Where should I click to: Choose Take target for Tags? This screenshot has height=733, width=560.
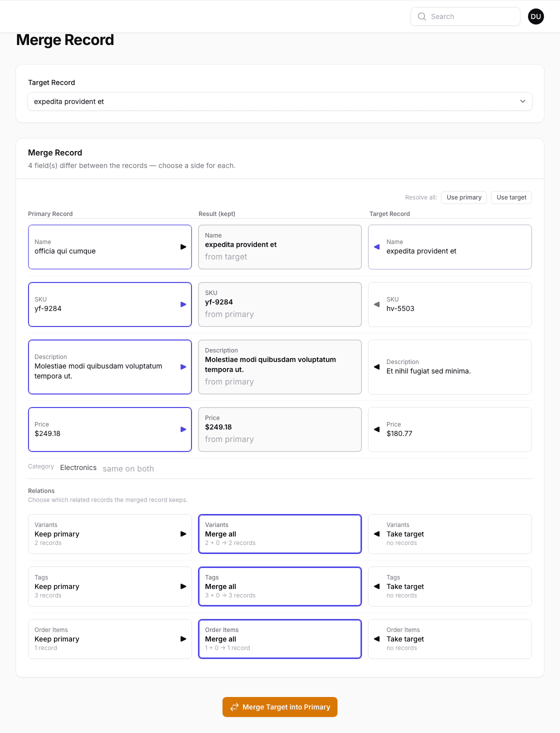pyautogui.click(x=450, y=586)
